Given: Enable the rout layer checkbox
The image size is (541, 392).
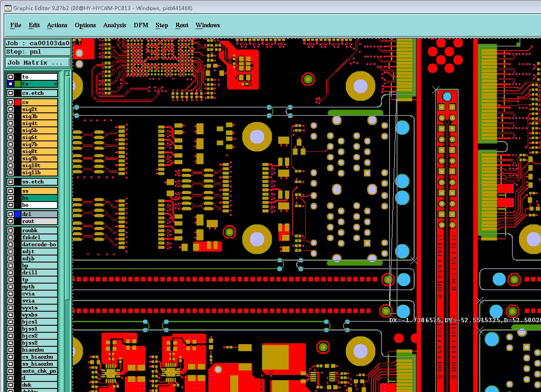Looking at the screenshot, I should (11, 221).
